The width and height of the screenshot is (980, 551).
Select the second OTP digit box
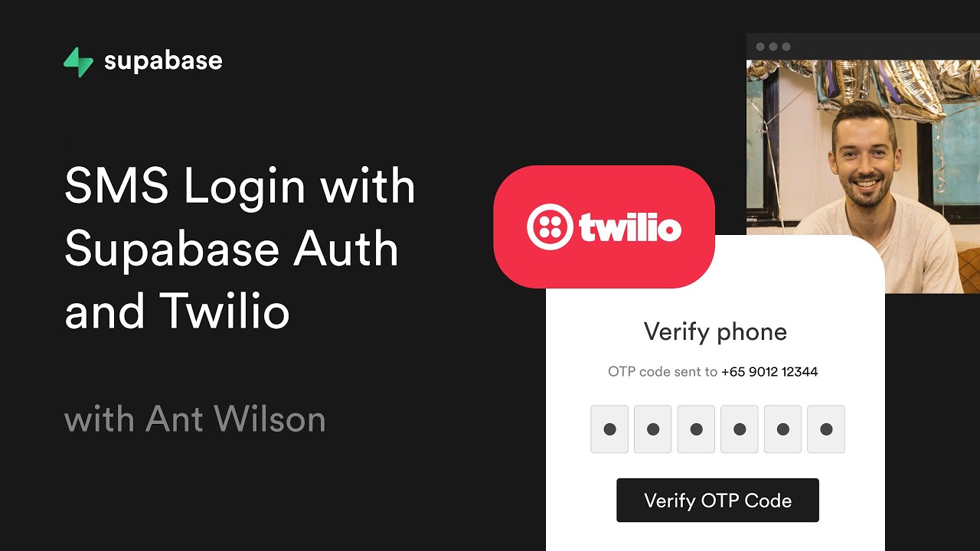pos(653,429)
